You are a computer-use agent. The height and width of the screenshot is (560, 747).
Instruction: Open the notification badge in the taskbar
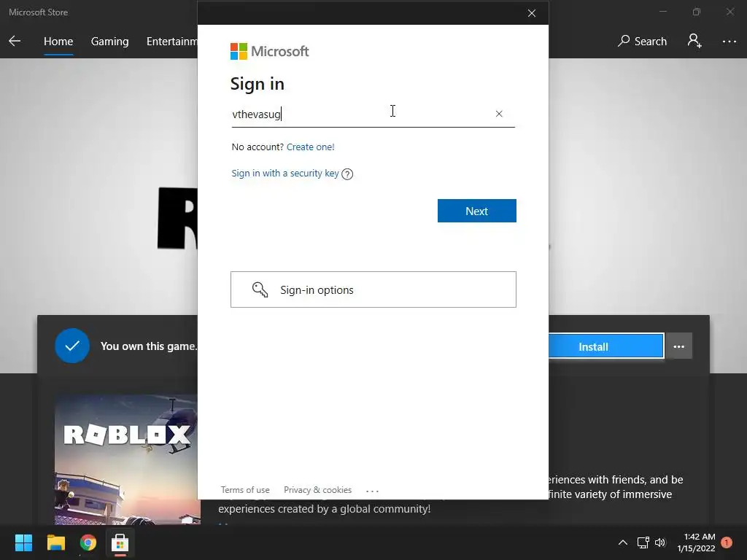point(727,542)
